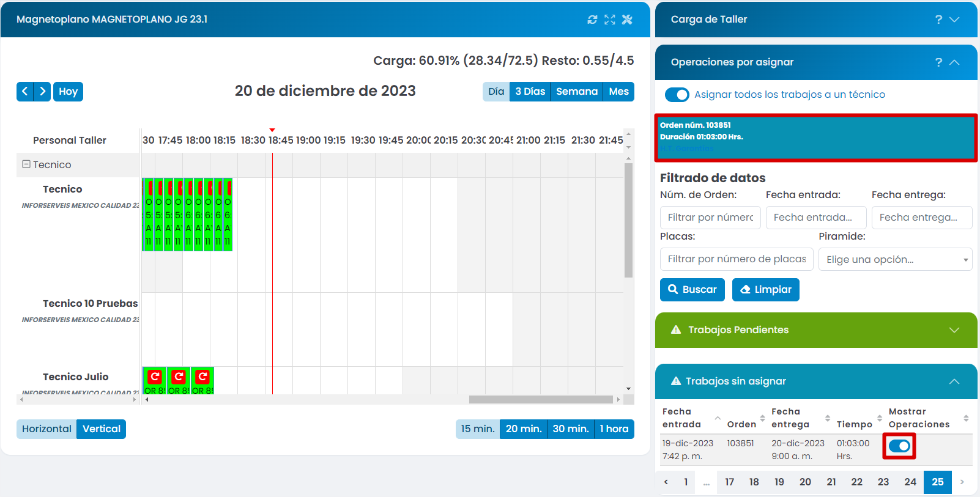Collapse the Tecnico group in Personal Taller
Image resolution: width=980 pixels, height=497 pixels.
click(26, 164)
